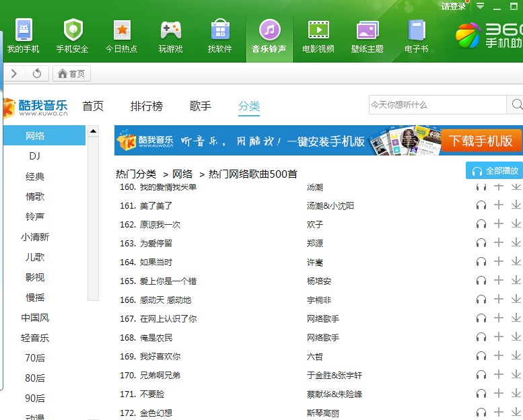Open 手机安全 shield icon

[73, 30]
